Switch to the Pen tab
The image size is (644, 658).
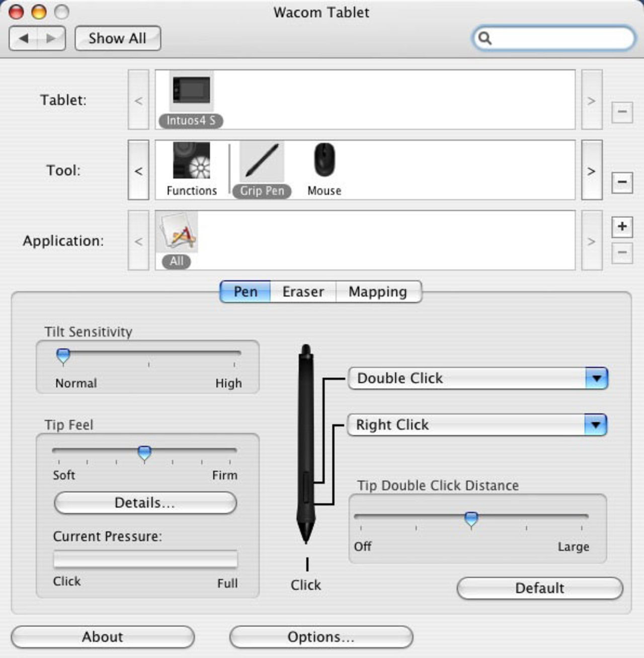click(246, 292)
